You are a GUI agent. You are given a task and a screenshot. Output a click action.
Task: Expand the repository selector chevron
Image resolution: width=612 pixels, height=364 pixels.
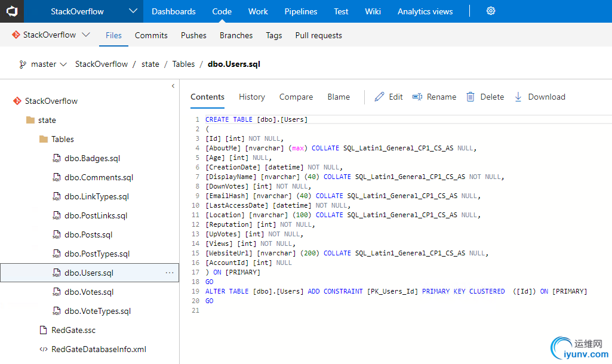click(x=86, y=35)
